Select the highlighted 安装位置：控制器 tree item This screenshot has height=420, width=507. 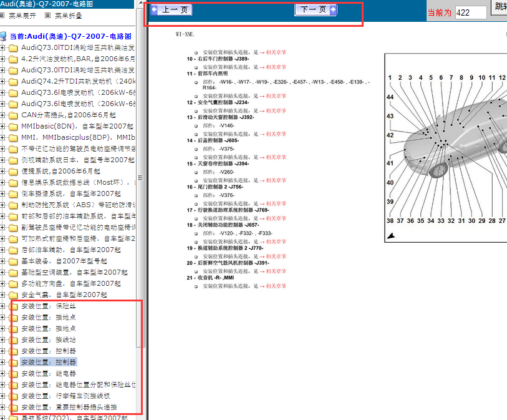49,362
